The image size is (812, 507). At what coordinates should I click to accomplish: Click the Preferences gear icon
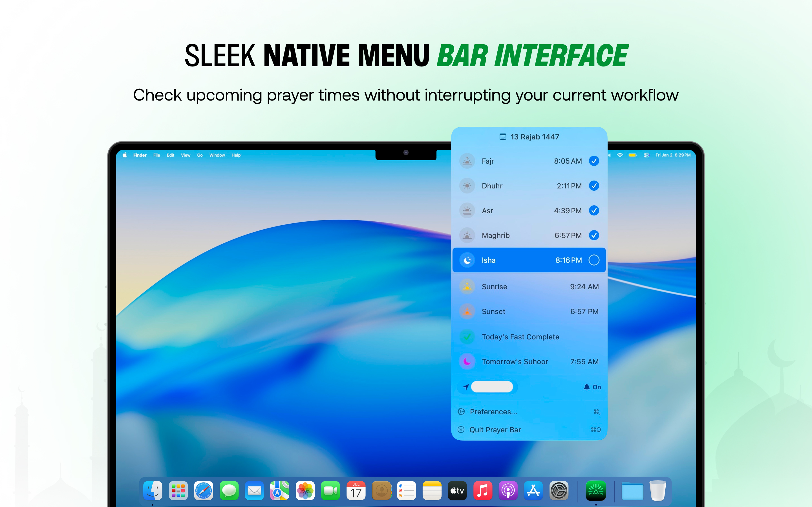click(x=461, y=412)
